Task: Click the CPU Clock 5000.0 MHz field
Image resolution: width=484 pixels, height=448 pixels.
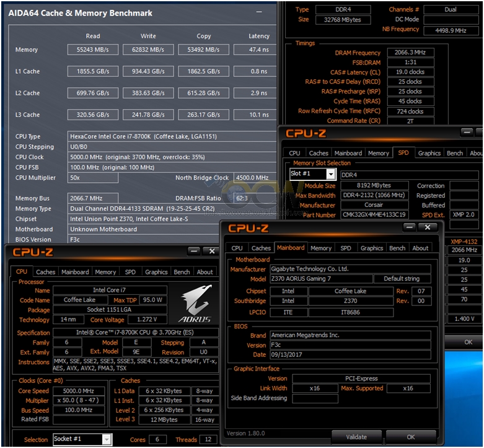Action: click(x=172, y=157)
